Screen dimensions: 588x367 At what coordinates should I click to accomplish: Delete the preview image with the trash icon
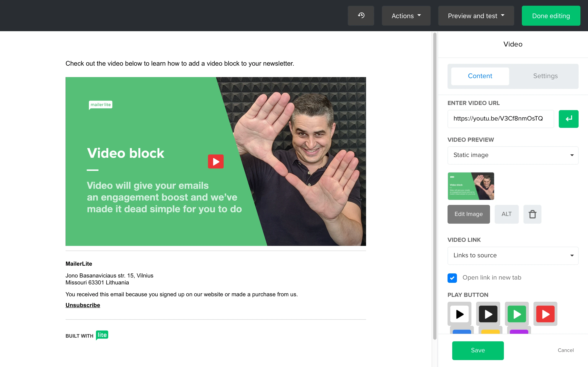pyautogui.click(x=532, y=214)
